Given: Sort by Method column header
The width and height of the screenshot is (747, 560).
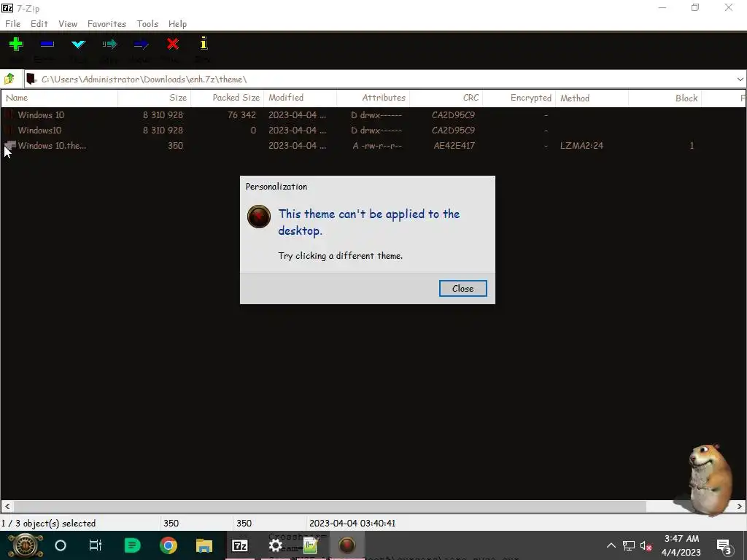Looking at the screenshot, I should 592,98.
